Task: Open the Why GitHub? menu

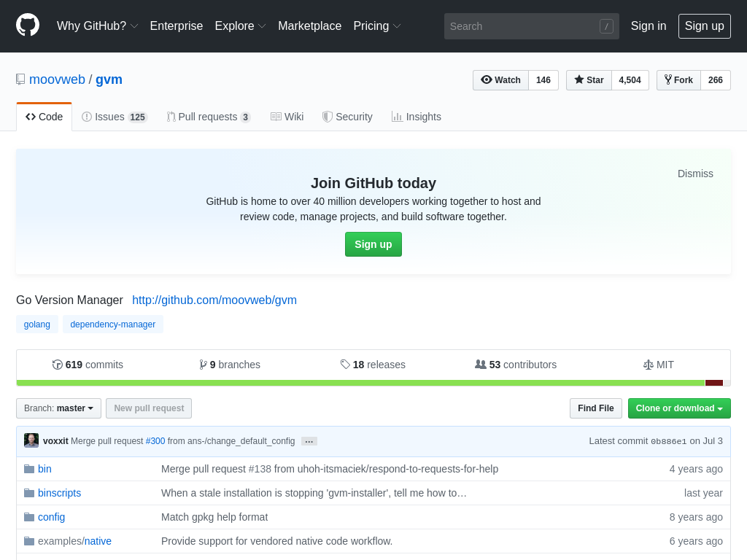Action: pyautogui.click(x=97, y=26)
